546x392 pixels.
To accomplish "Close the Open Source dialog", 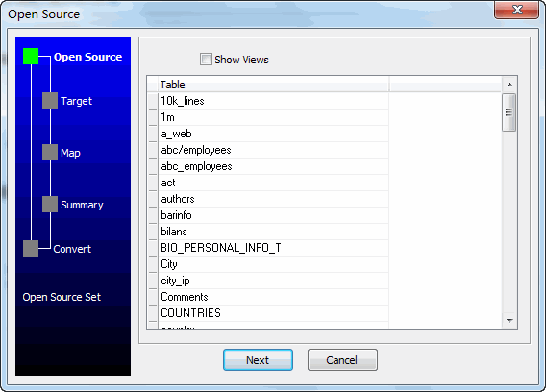I will [x=517, y=11].
